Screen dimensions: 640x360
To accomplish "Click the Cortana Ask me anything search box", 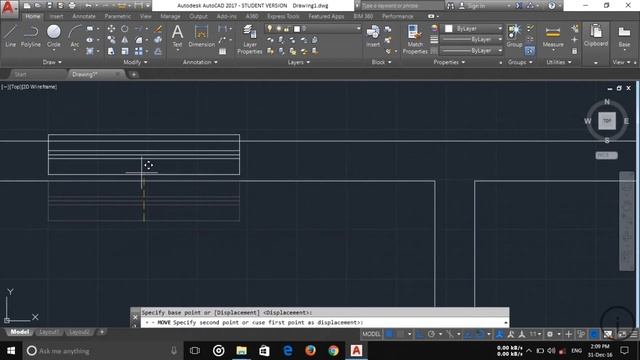I will click(102, 351).
